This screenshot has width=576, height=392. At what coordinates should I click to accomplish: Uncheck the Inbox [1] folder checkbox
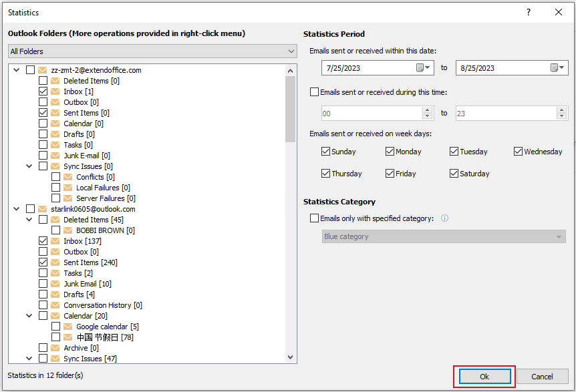(43, 91)
